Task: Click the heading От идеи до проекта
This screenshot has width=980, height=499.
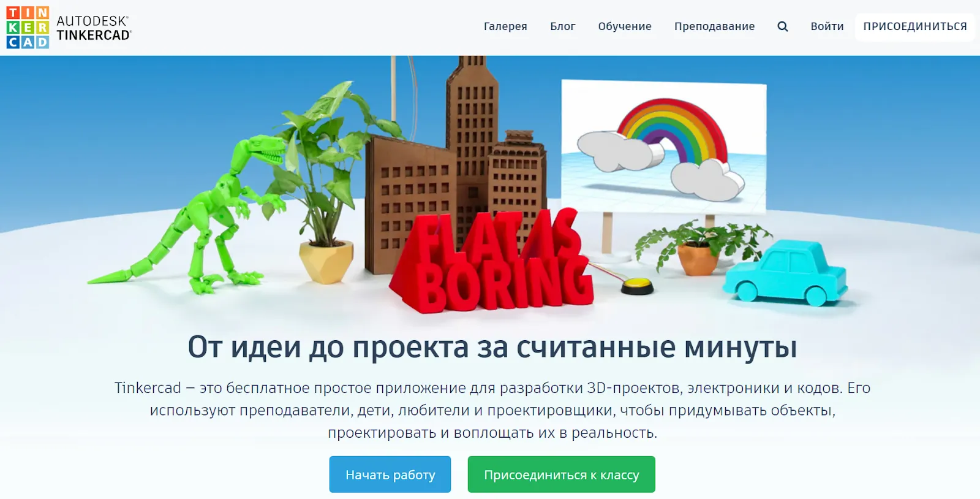Action: tap(492, 347)
